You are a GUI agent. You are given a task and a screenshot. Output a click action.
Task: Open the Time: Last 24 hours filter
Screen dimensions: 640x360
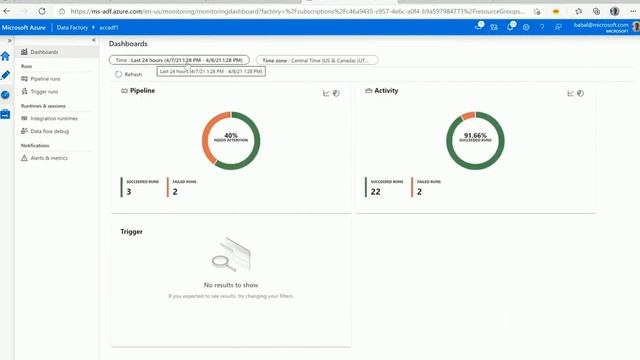click(179, 60)
